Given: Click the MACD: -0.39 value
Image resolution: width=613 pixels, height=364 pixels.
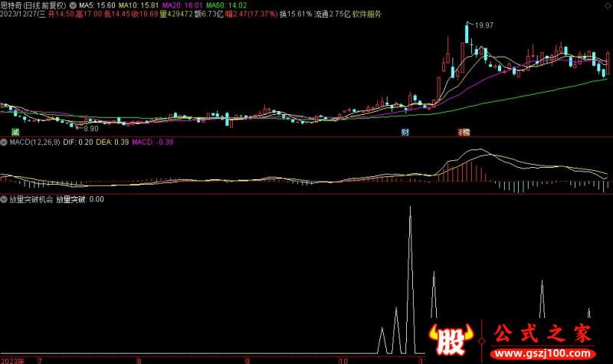Looking at the screenshot, I should 152,142.
